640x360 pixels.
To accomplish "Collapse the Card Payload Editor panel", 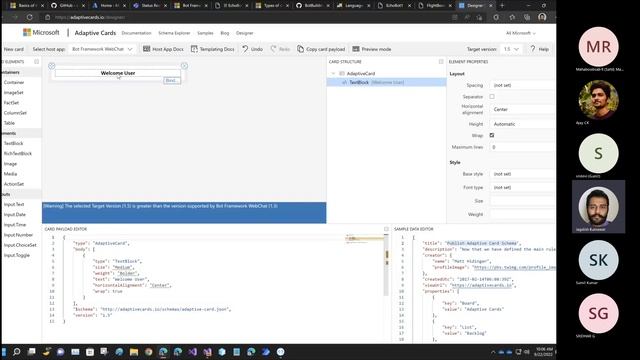I will pos(386,229).
